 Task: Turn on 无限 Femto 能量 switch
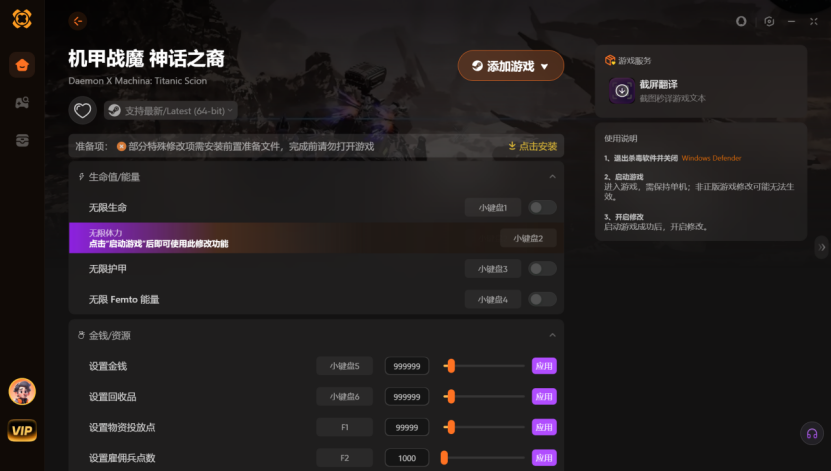tap(542, 299)
